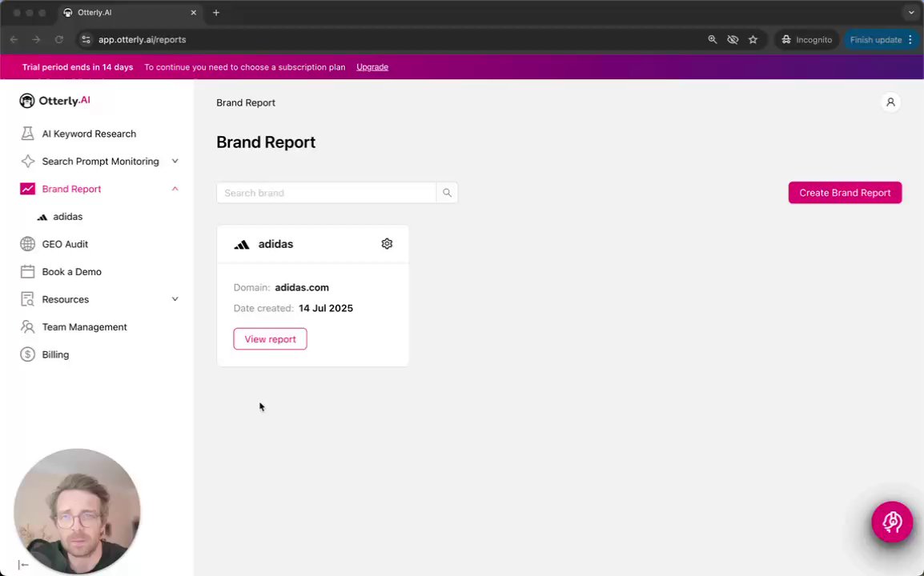Expand the Resources chevron

(175, 299)
